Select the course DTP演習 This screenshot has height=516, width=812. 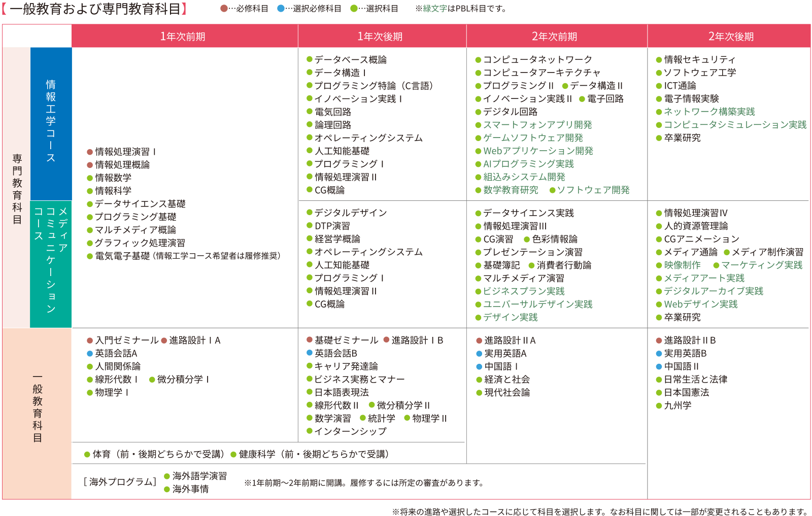[x=328, y=226]
